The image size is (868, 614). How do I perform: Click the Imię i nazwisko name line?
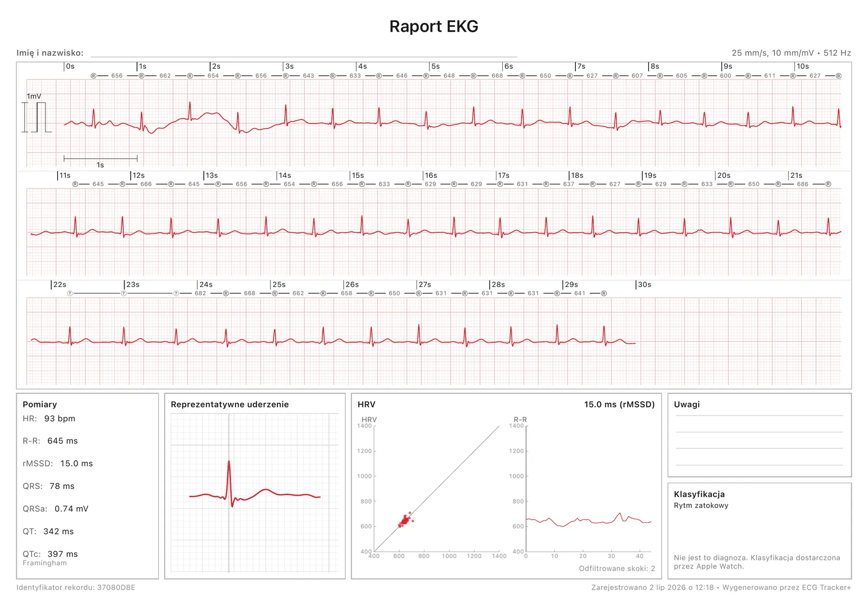click(x=304, y=56)
